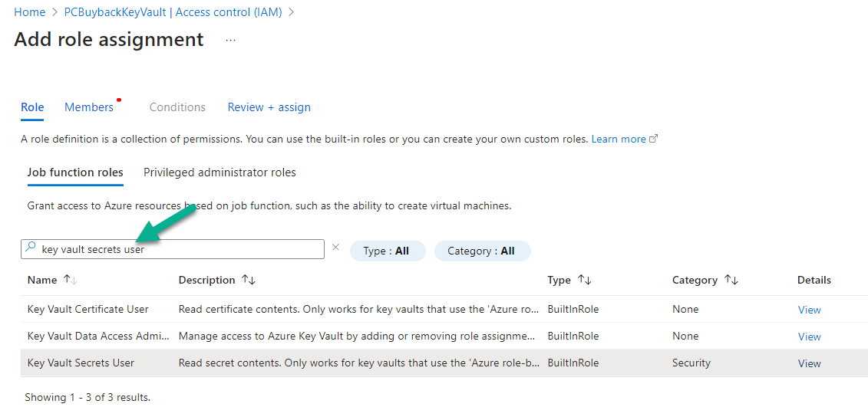Screen dimensions: 868x417
Task: Sort by Category column arrows
Action: (x=731, y=280)
